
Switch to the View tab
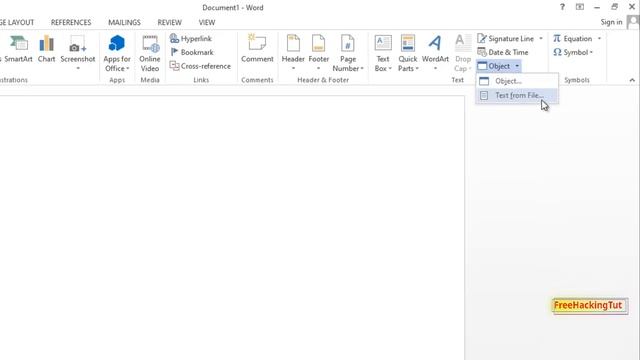tap(207, 22)
